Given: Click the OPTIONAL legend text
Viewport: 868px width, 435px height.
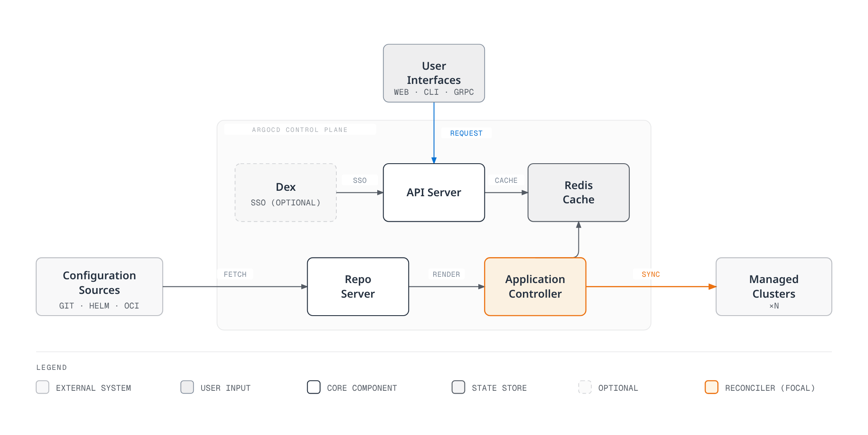Looking at the screenshot, I should (x=618, y=388).
